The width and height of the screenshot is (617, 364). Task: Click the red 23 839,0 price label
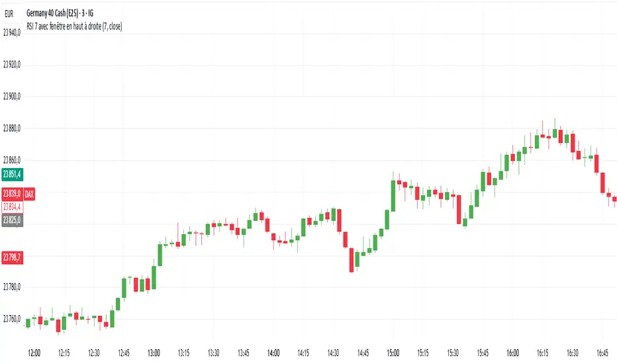12,194
